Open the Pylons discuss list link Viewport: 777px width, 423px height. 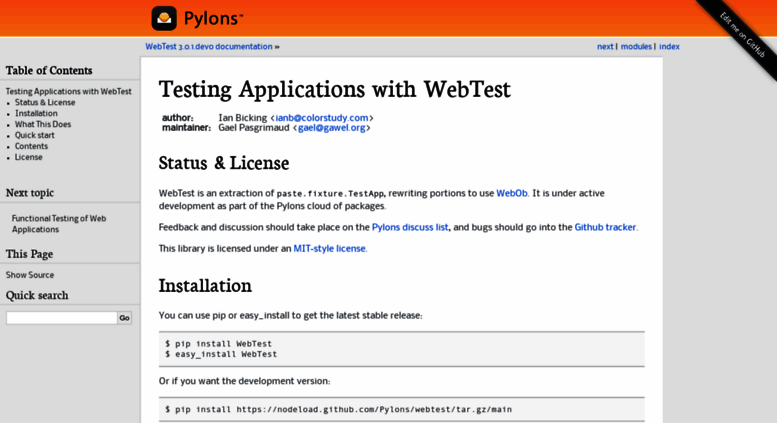[x=410, y=227]
